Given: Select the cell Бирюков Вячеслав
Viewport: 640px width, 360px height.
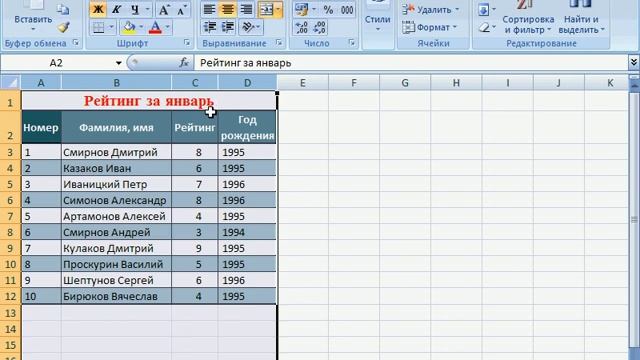Looking at the screenshot, I should click(116, 296).
